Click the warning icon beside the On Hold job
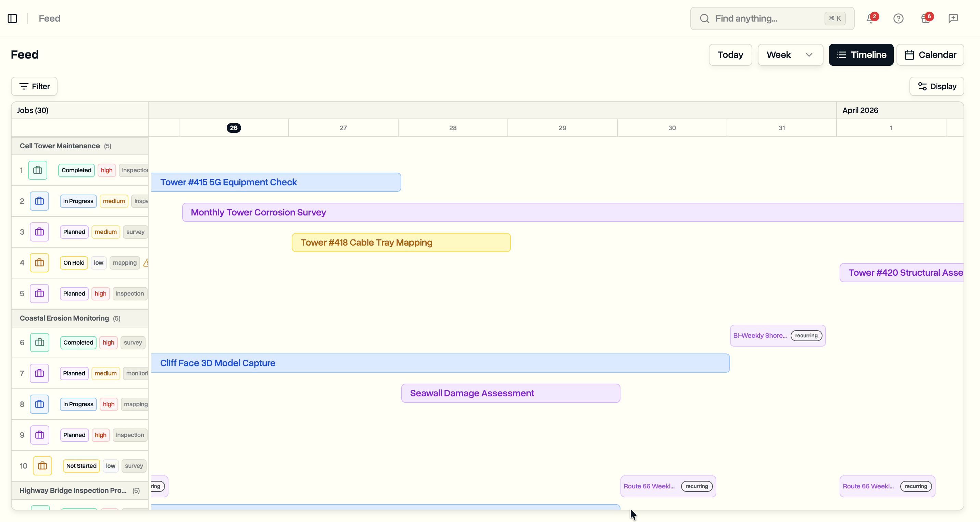Screen dimensions: 980x522 (x=147, y=262)
